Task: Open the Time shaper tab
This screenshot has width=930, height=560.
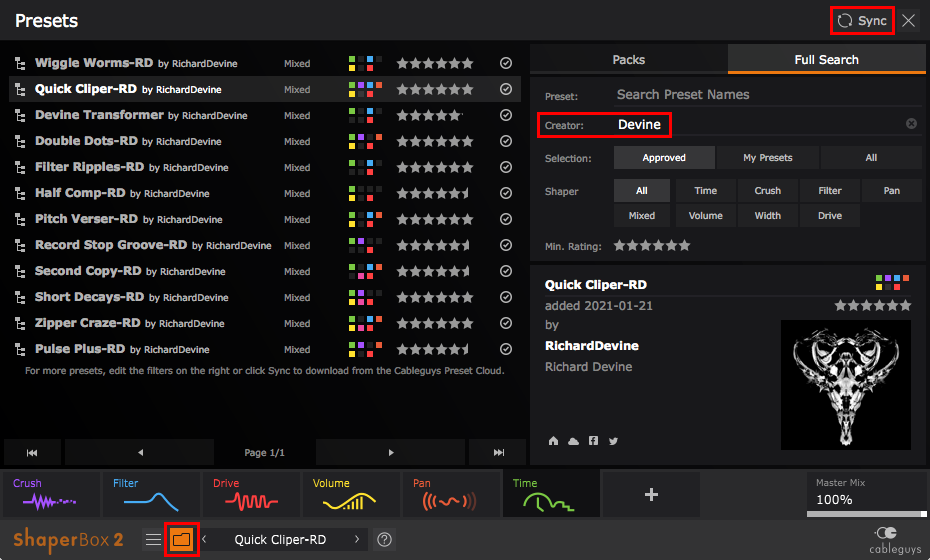Action: 551,494
